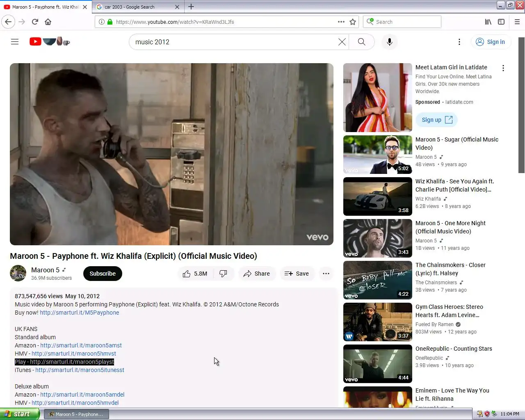This screenshot has width=525, height=420.
Task: Open the Windows start menu
Action: [20, 414]
